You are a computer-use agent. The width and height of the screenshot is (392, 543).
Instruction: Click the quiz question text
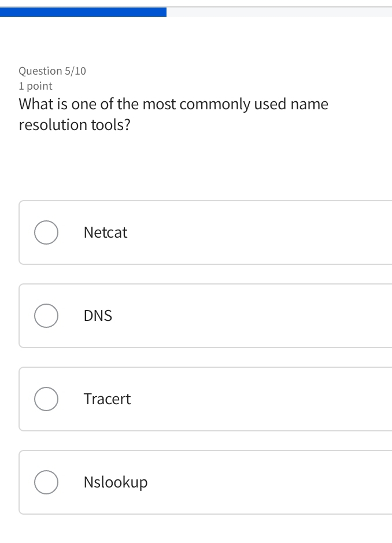pos(173,113)
